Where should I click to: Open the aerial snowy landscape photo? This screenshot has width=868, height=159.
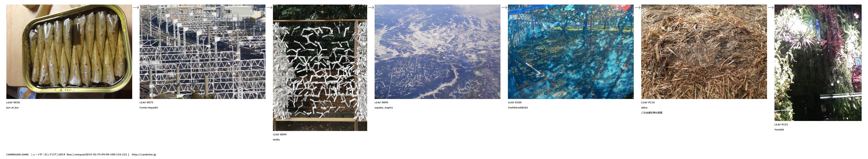click(x=437, y=52)
